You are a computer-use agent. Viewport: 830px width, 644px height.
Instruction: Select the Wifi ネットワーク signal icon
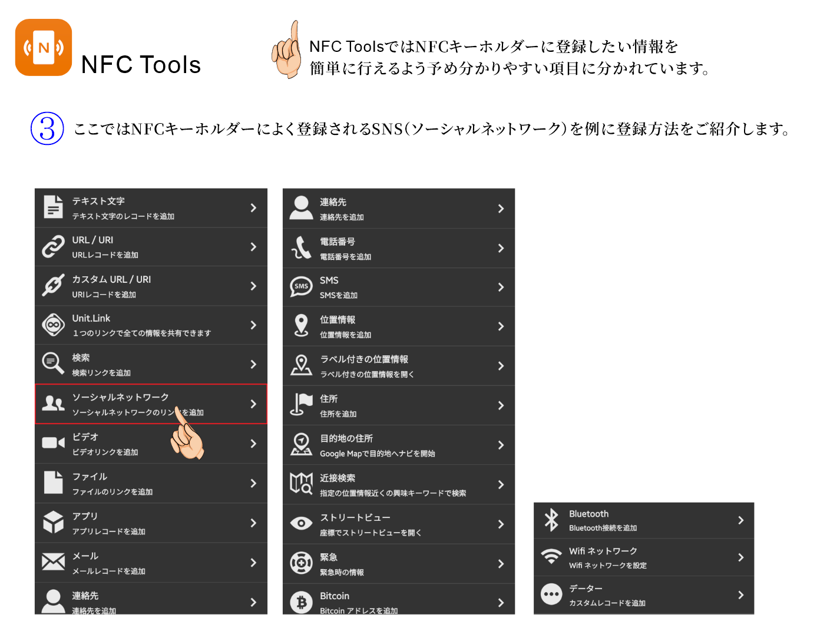click(x=551, y=556)
